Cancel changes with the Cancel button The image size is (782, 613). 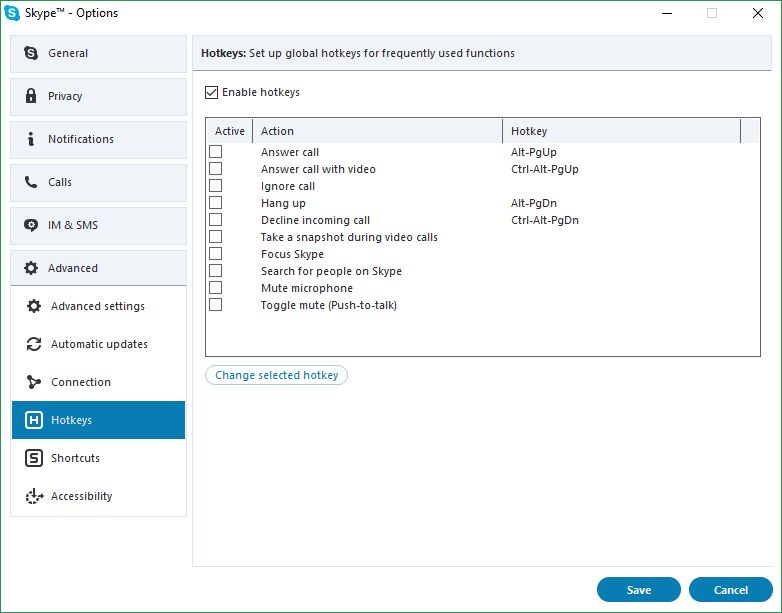coord(731,590)
